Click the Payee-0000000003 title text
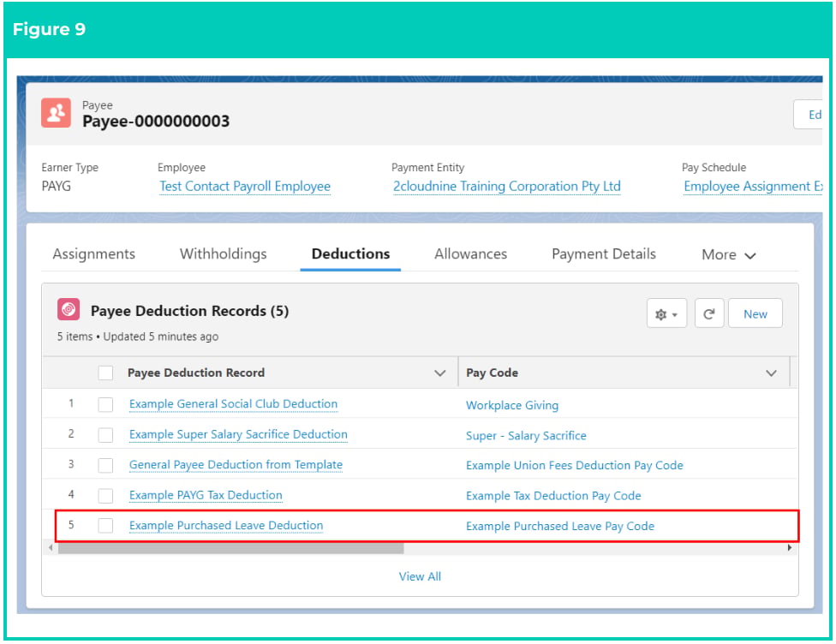Viewport: 836px width, 644px height. (156, 121)
